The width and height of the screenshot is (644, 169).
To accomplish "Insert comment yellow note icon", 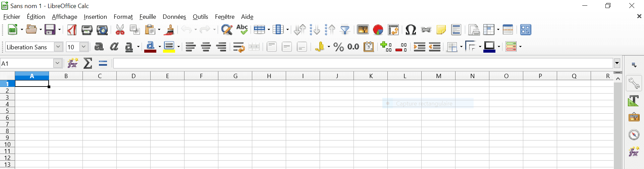I will coord(441,30).
